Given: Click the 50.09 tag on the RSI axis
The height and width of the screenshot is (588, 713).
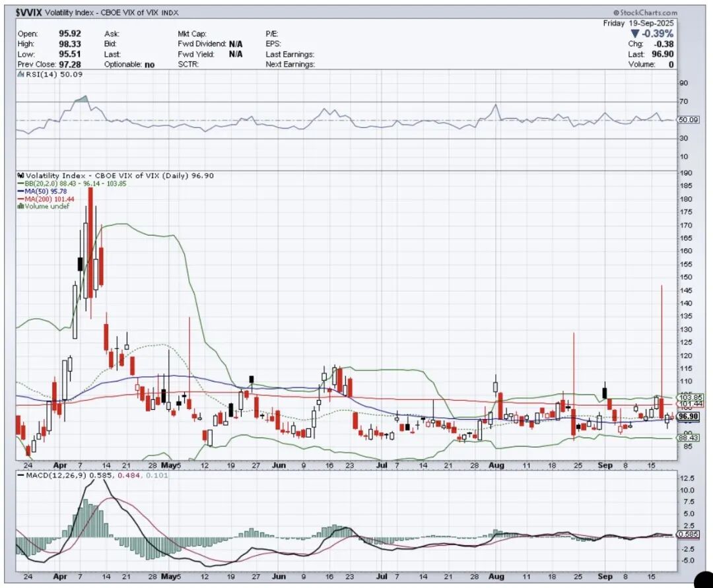Looking at the screenshot, I should 689,120.
